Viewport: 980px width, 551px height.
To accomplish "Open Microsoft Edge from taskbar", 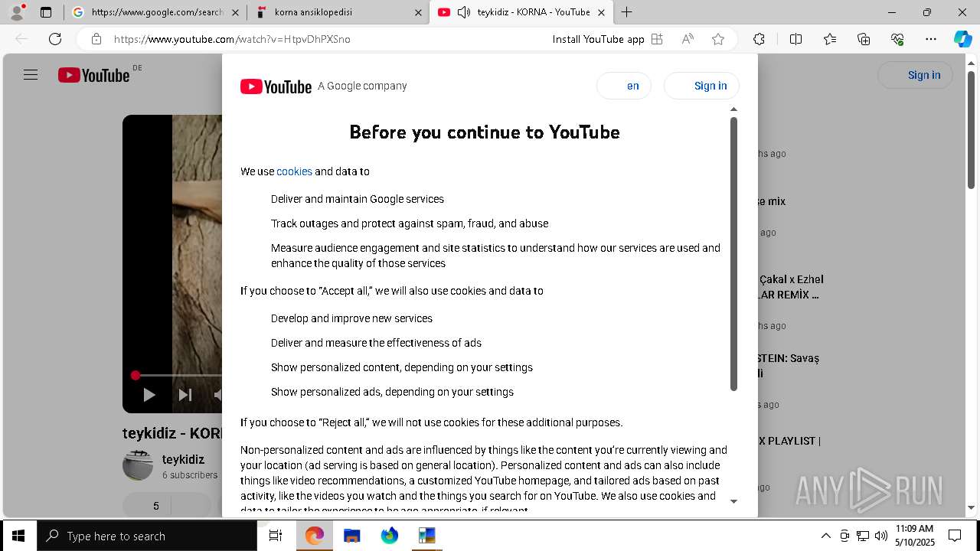I will pos(315,536).
